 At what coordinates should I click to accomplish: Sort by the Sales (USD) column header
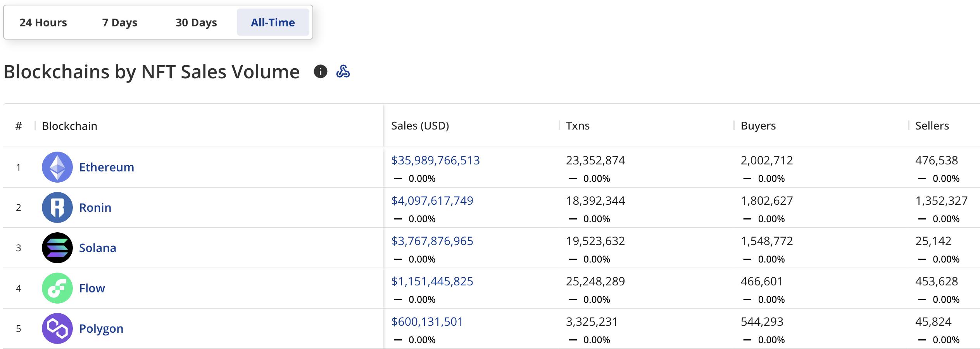(420, 126)
